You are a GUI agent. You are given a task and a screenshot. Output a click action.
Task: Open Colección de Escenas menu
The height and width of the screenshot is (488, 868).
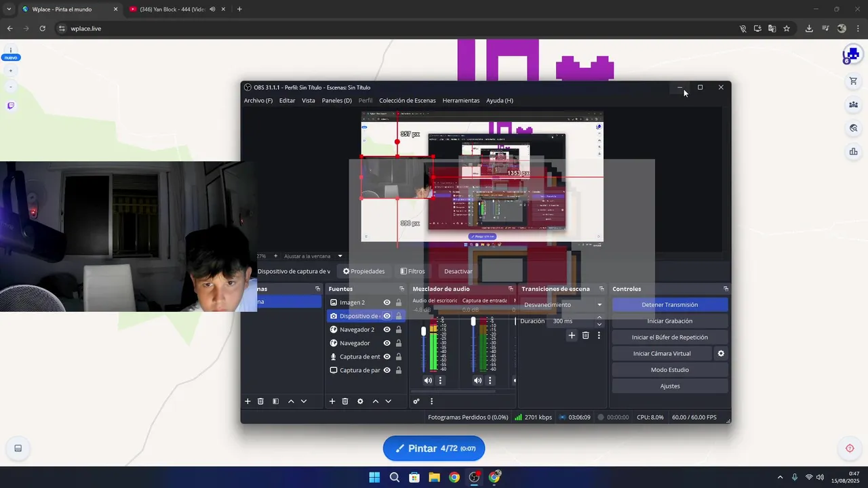coord(408,100)
